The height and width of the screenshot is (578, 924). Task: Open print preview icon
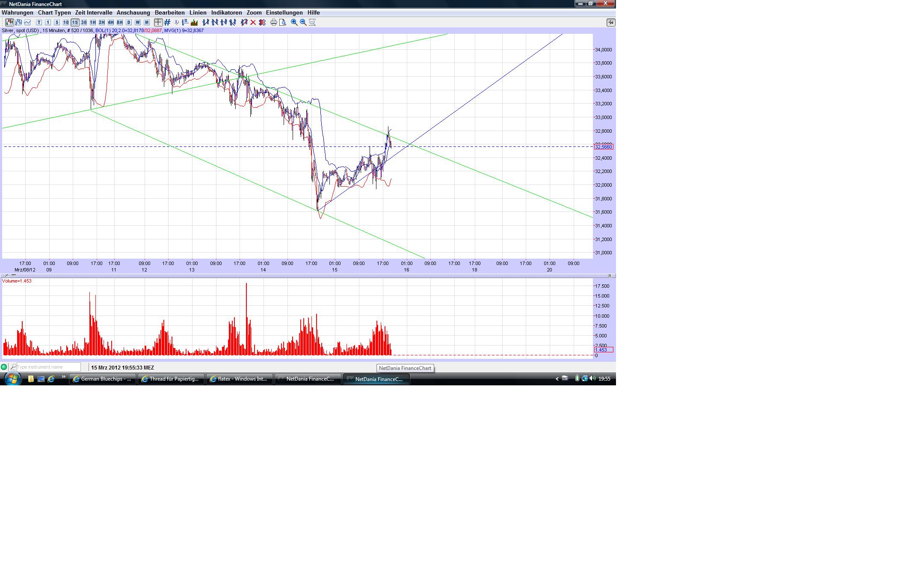click(x=282, y=22)
